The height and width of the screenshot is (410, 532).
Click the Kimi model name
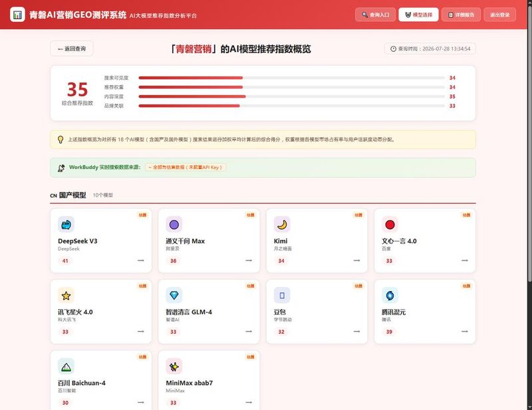[x=281, y=241]
